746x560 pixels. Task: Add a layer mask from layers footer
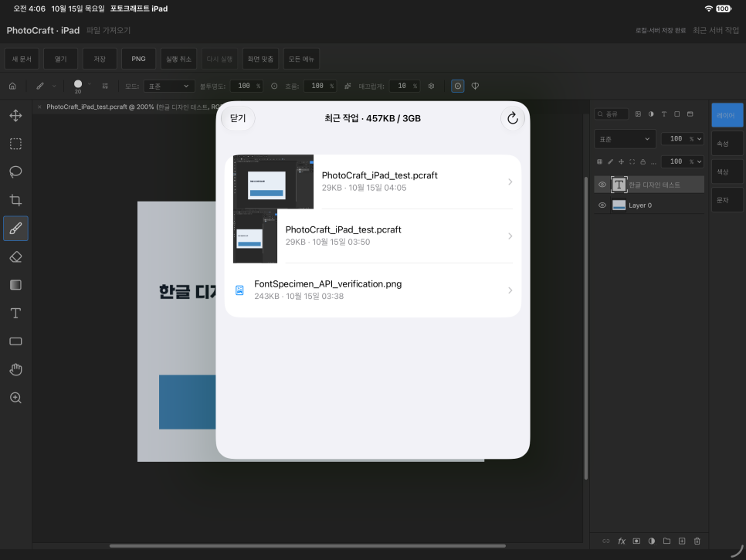(x=636, y=541)
